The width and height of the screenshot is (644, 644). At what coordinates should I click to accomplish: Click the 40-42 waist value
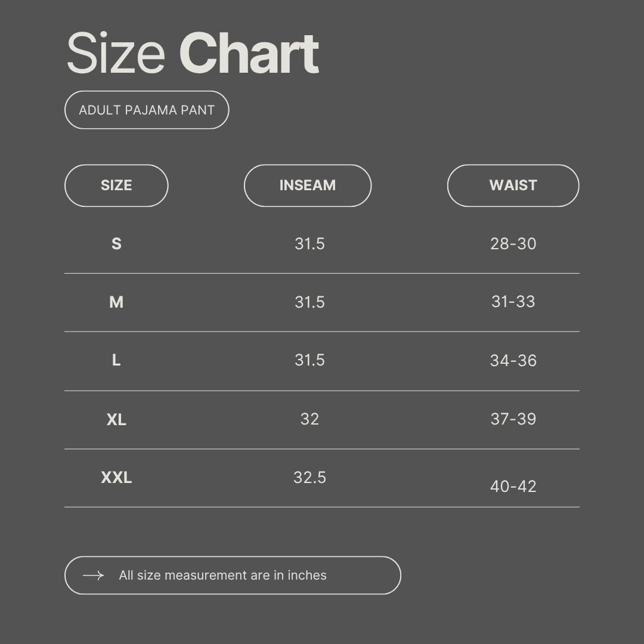(513, 487)
